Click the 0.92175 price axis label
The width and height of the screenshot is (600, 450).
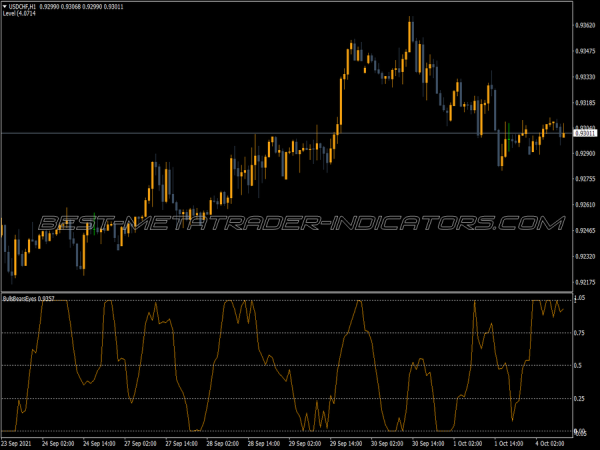point(585,282)
